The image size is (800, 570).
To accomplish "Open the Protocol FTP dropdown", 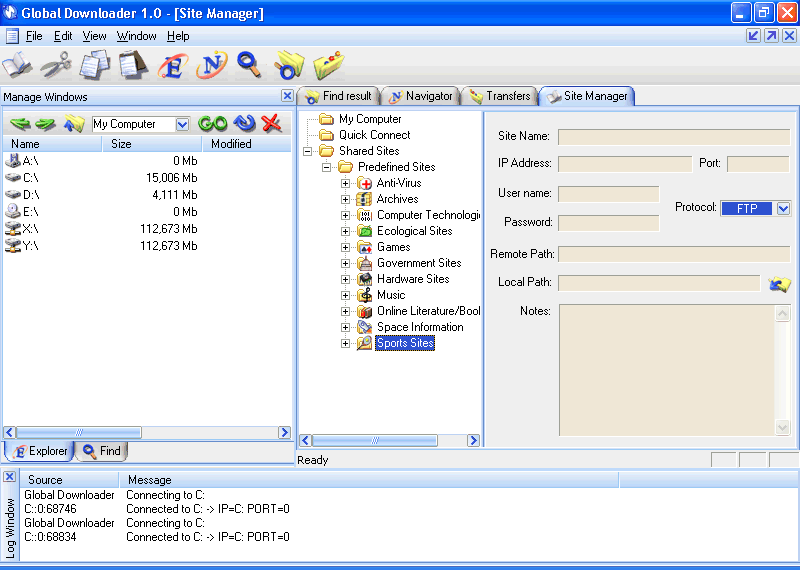I will 783,208.
